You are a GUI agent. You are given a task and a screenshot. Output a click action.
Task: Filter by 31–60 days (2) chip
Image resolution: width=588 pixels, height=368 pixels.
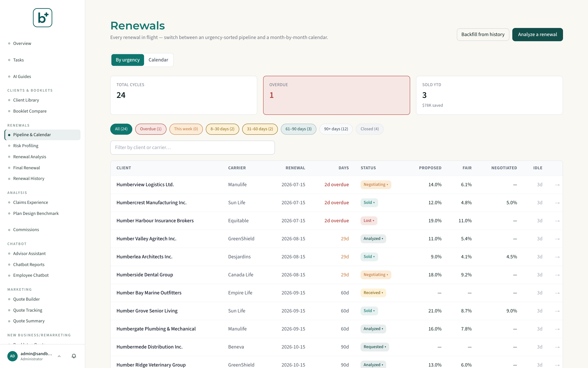click(260, 129)
